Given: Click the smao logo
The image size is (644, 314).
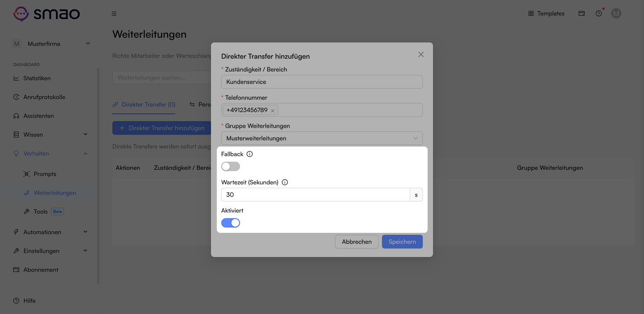Looking at the screenshot, I should pos(46,14).
